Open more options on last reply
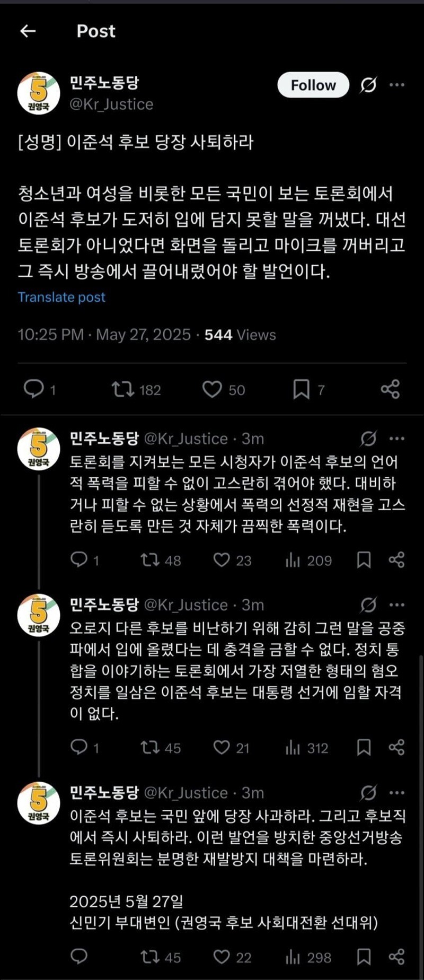 (397, 793)
